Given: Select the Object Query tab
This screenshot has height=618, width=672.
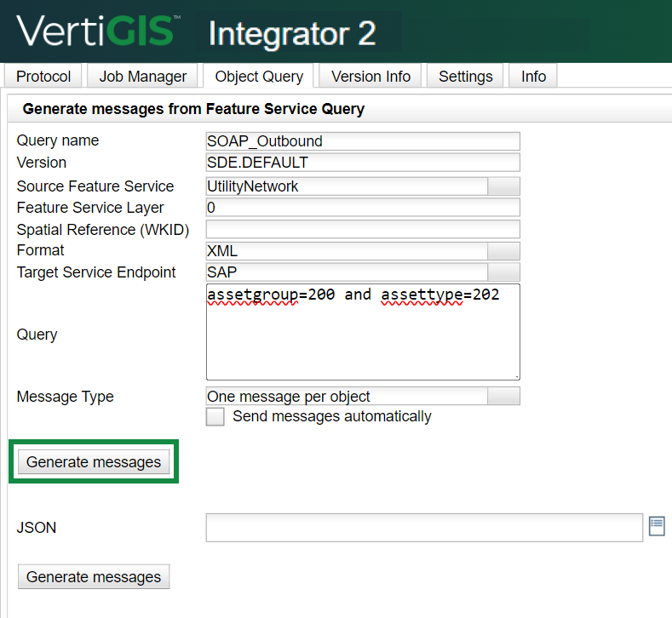Looking at the screenshot, I should [259, 77].
